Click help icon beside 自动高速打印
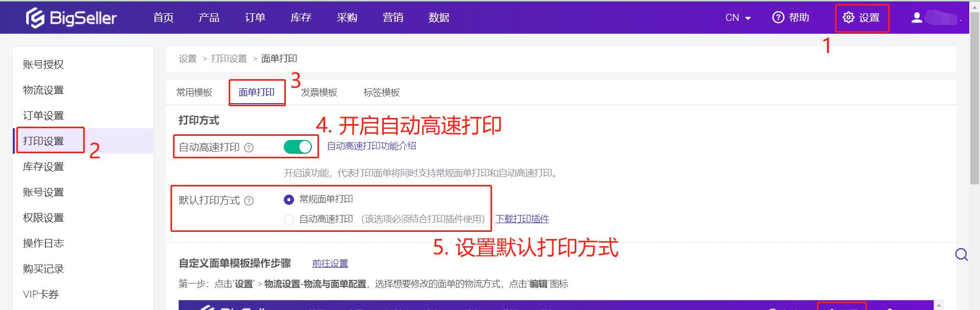Screen dimensions: 980x310 point(249,148)
